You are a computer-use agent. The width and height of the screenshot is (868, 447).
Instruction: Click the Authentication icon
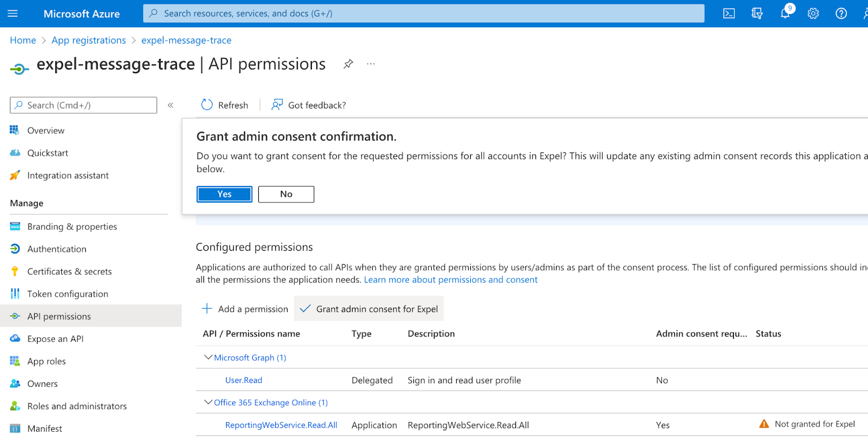coord(15,249)
